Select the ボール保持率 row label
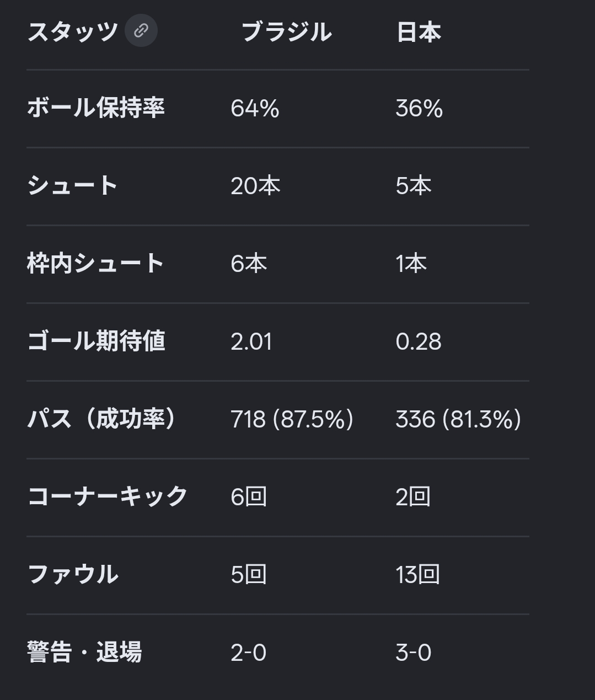This screenshot has height=700, width=595. point(96,108)
